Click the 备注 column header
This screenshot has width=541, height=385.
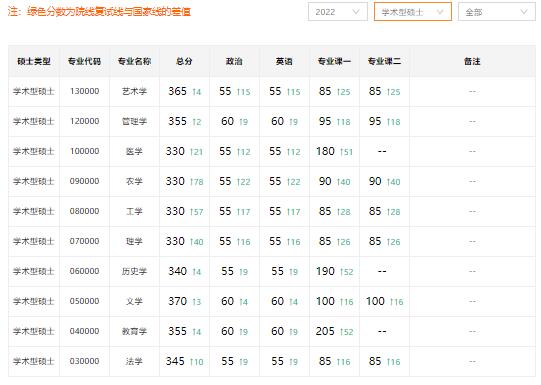click(x=472, y=61)
